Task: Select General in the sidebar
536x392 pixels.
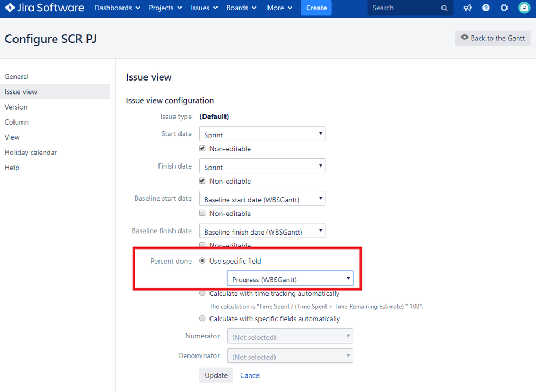Action: [x=17, y=77]
